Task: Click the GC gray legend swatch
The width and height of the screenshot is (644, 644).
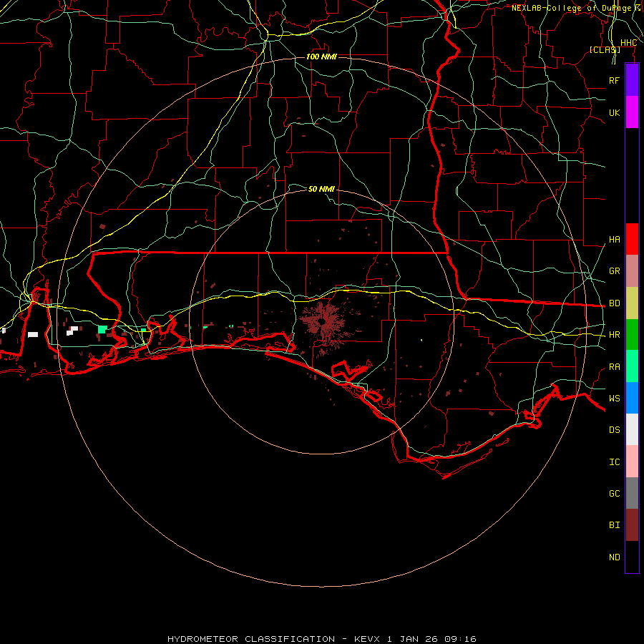Action: [632, 493]
